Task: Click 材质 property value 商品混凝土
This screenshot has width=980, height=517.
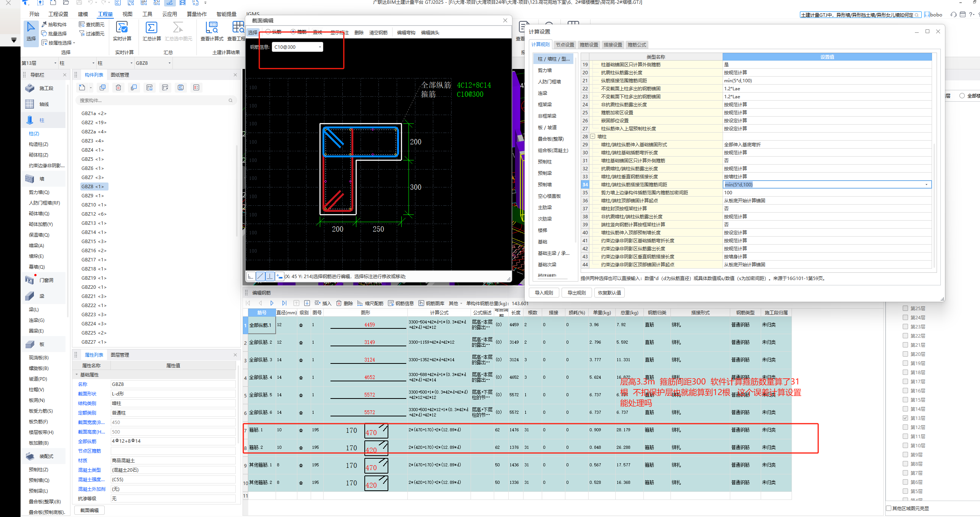Action: pyautogui.click(x=173, y=461)
